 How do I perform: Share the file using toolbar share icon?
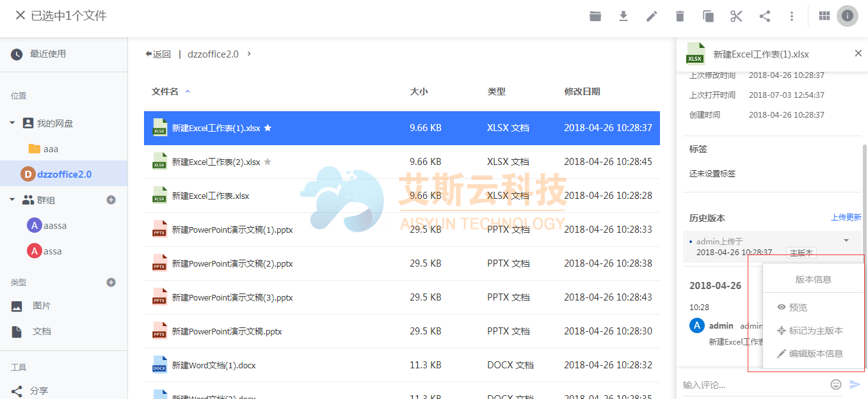[764, 16]
